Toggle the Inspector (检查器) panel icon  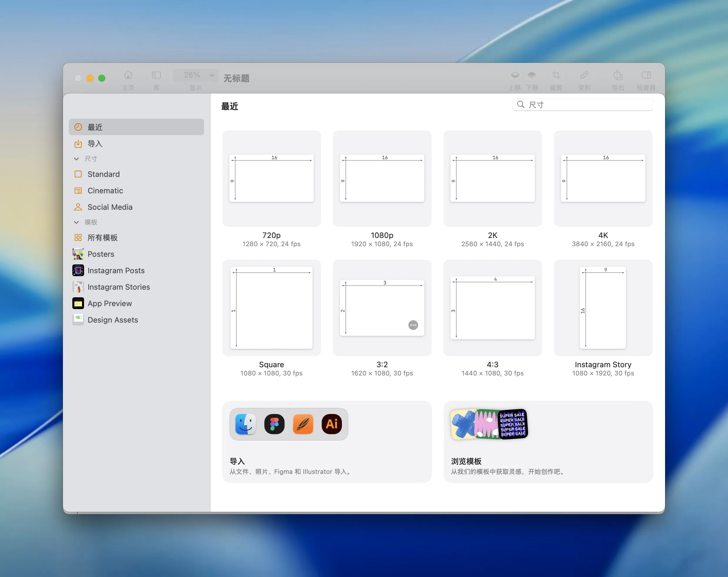(x=646, y=75)
